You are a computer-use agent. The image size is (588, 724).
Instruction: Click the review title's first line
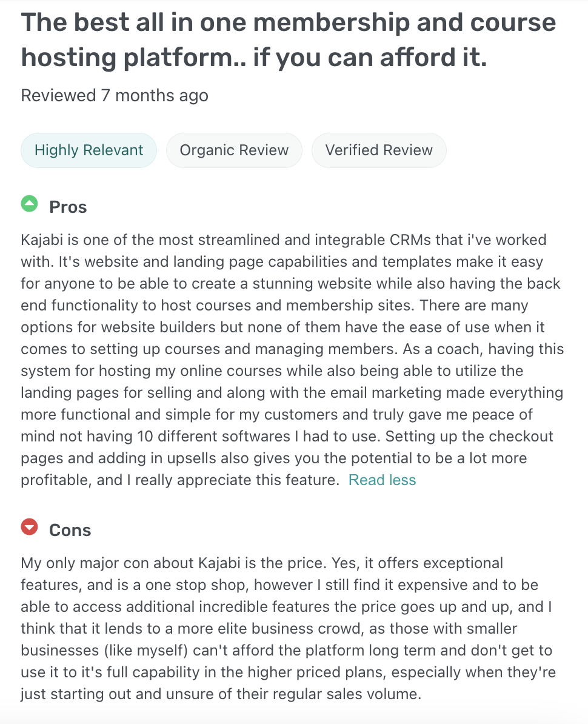pyautogui.click(x=288, y=22)
